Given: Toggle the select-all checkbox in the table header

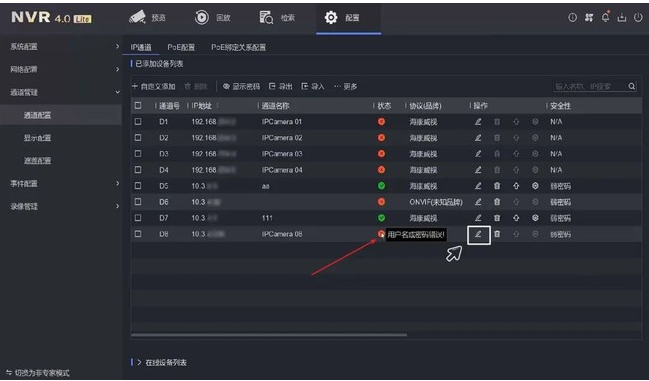Looking at the screenshot, I should click(x=138, y=106).
